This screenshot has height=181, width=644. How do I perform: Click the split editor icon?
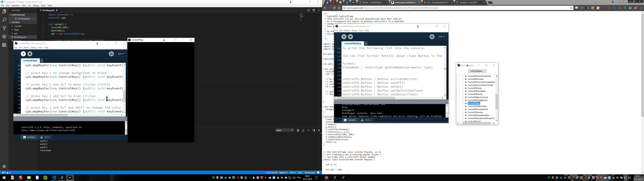click(314, 11)
